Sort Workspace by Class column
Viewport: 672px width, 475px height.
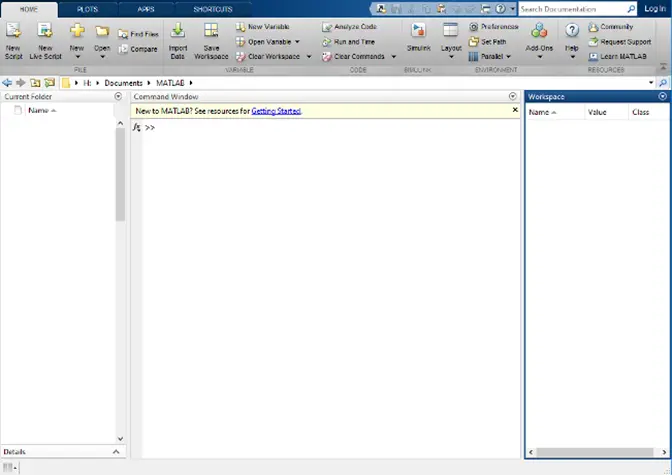(x=649, y=112)
